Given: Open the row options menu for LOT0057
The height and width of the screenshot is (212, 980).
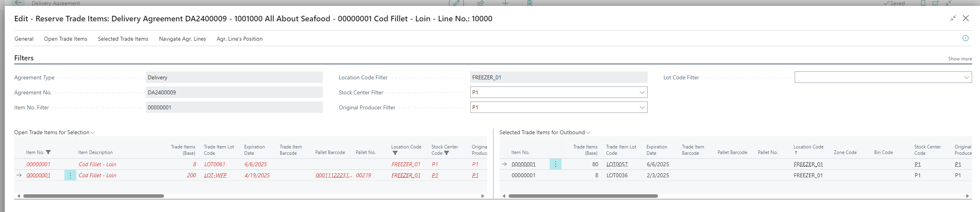Looking at the screenshot, I should [555, 164].
